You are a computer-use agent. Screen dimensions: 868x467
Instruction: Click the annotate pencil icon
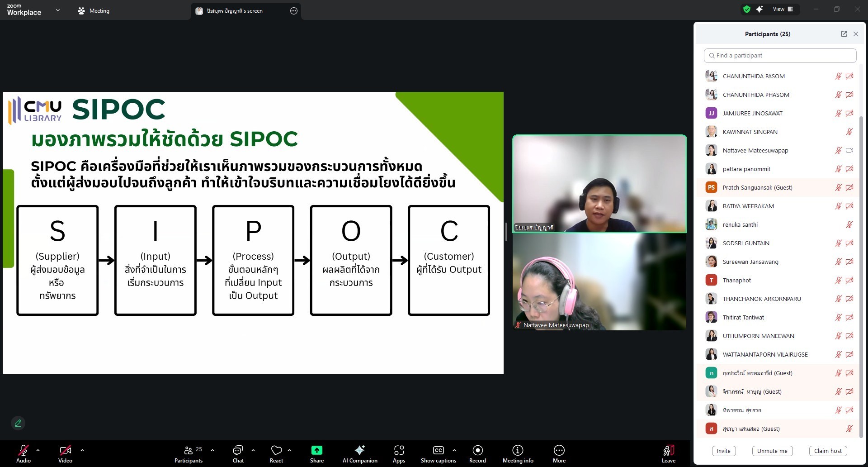pyautogui.click(x=18, y=423)
